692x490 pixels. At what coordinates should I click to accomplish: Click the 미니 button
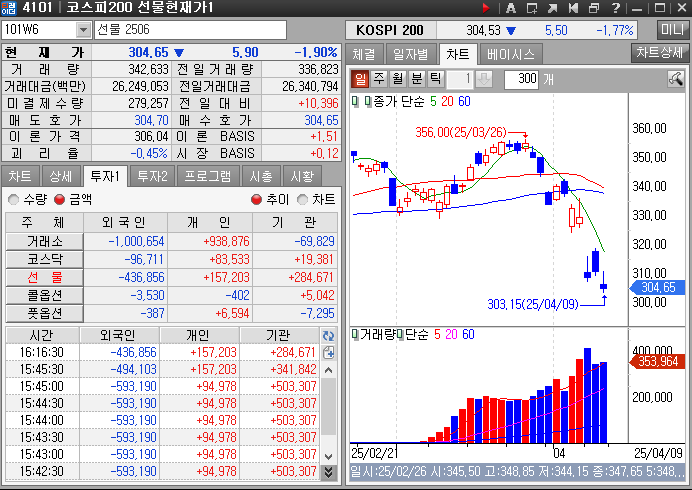click(x=673, y=30)
